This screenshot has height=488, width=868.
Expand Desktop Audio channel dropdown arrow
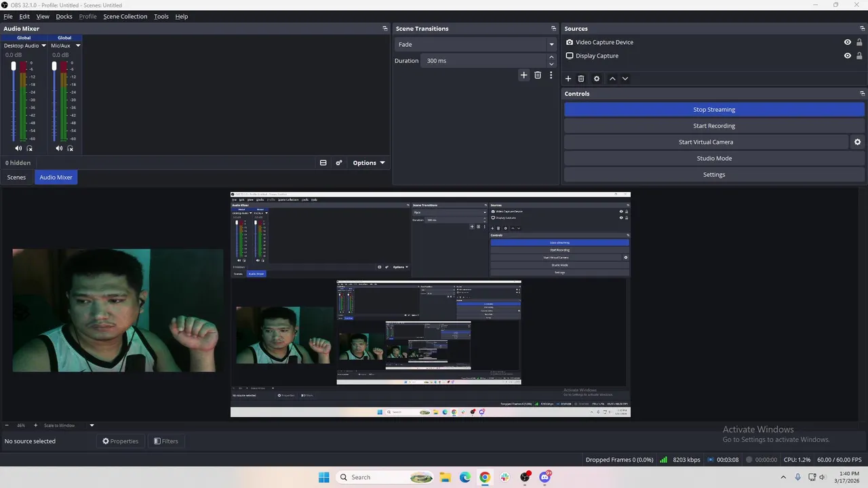(x=44, y=45)
